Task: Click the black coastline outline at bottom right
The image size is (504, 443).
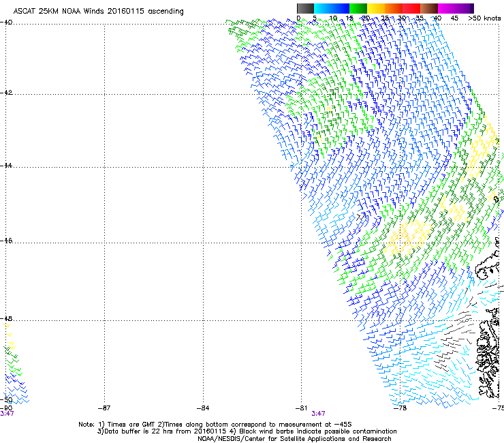Action: tap(488, 354)
